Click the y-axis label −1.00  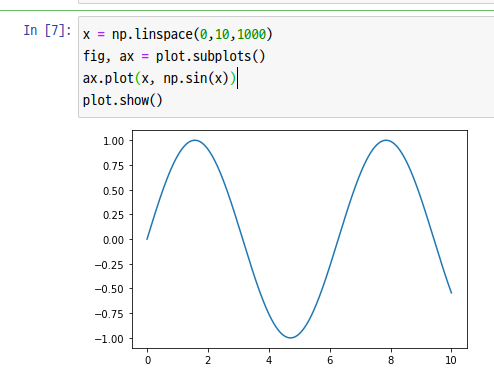109,339
